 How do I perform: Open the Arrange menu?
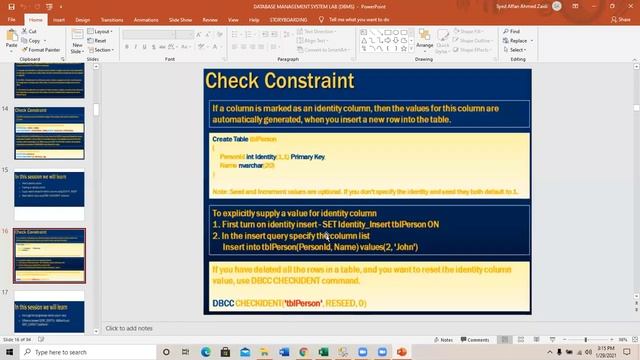pyautogui.click(x=424, y=41)
